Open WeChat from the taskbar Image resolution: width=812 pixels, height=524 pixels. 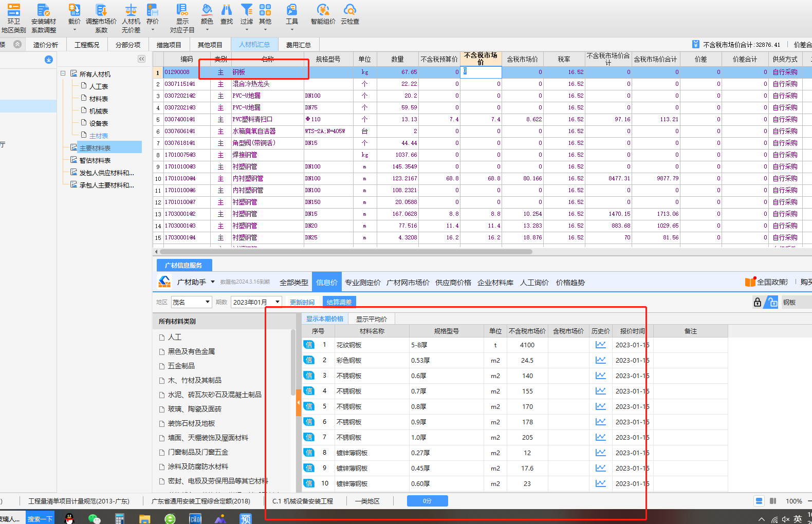95,518
